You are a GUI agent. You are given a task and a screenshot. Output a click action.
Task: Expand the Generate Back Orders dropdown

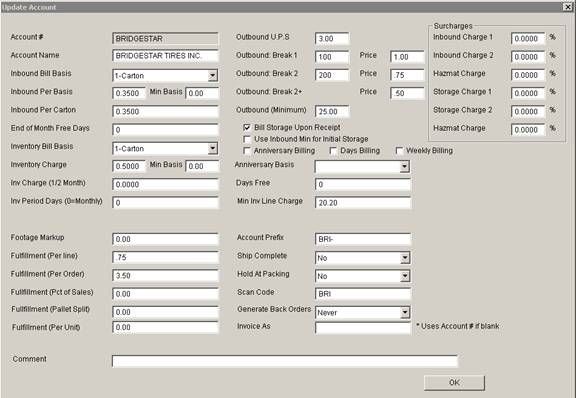(x=405, y=312)
